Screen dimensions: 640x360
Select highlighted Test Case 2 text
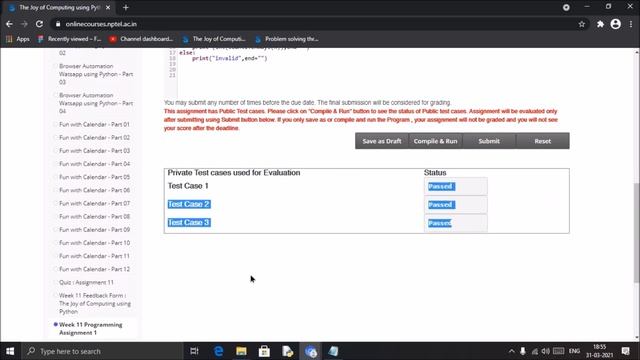click(x=189, y=204)
